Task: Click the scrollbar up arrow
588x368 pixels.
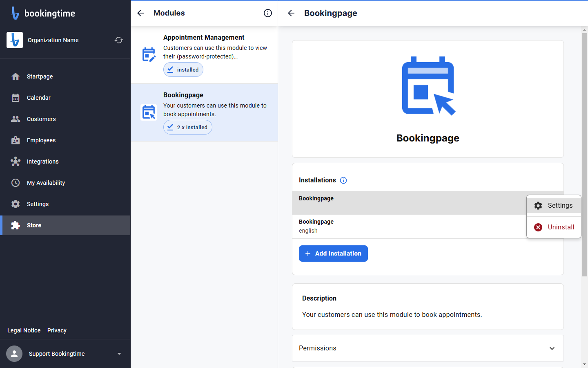Action: pyautogui.click(x=584, y=29)
